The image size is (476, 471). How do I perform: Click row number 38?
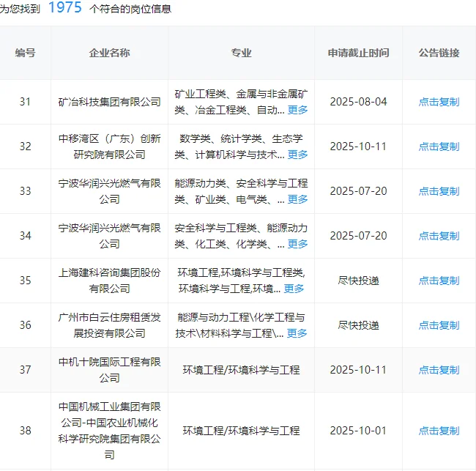25,430
